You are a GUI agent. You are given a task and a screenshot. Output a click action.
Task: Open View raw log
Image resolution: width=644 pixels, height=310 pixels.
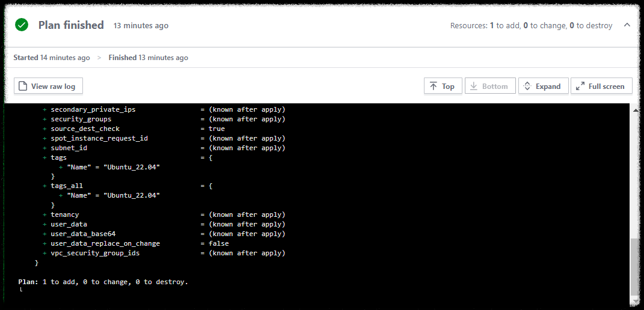point(49,87)
